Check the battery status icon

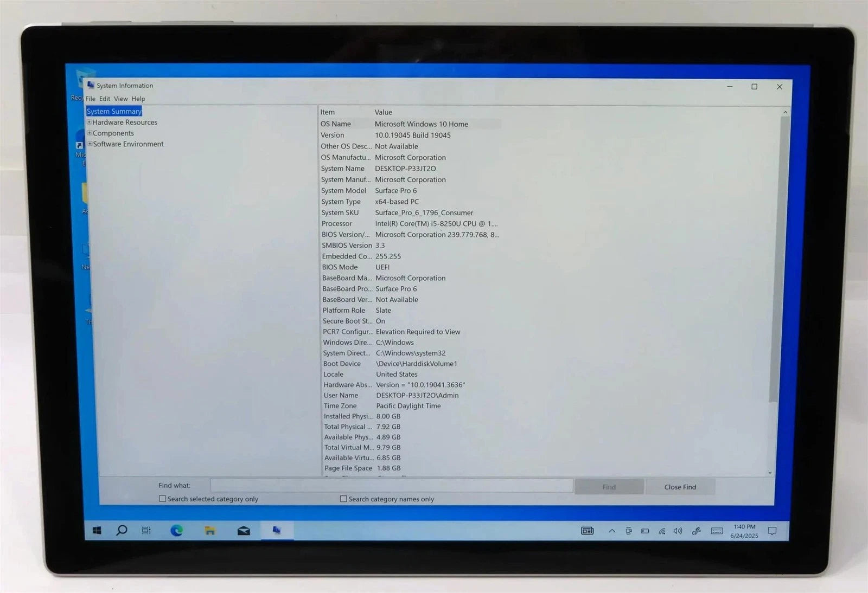click(645, 531)
